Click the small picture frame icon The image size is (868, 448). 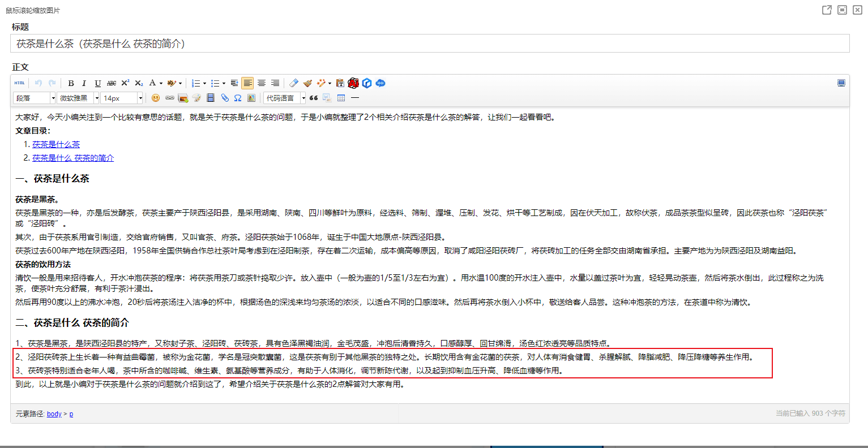point(251,98)
